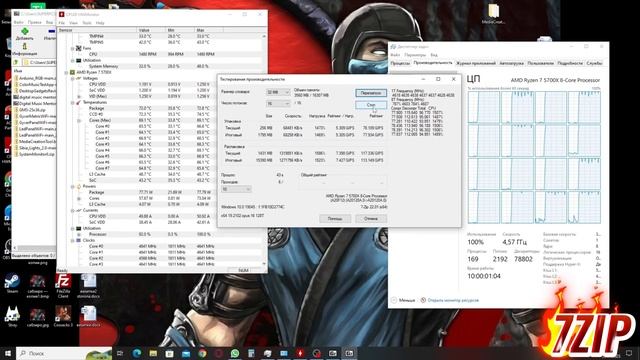Switch to the Службы tab in Task Manager

click(594, 63)
